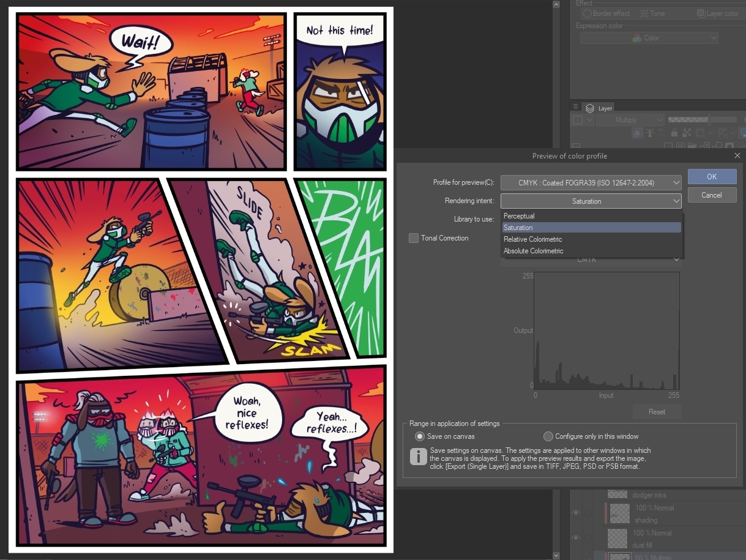Image resolution: width=746 pixels, height=560 pixels.
Task: Reset the tonal correction graph
Action: click(x=657, y=412)
